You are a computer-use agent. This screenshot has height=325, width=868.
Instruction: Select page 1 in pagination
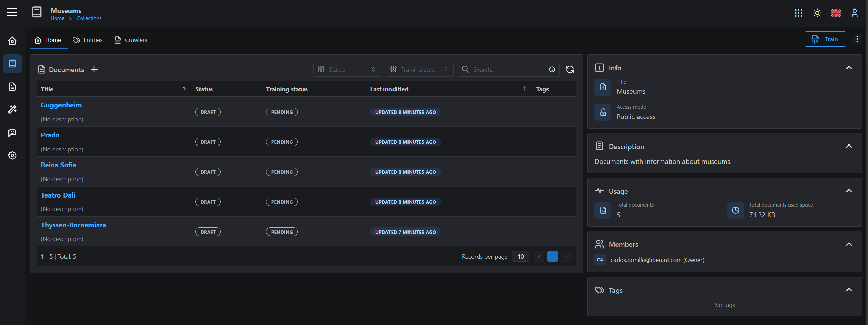(553, 257)
